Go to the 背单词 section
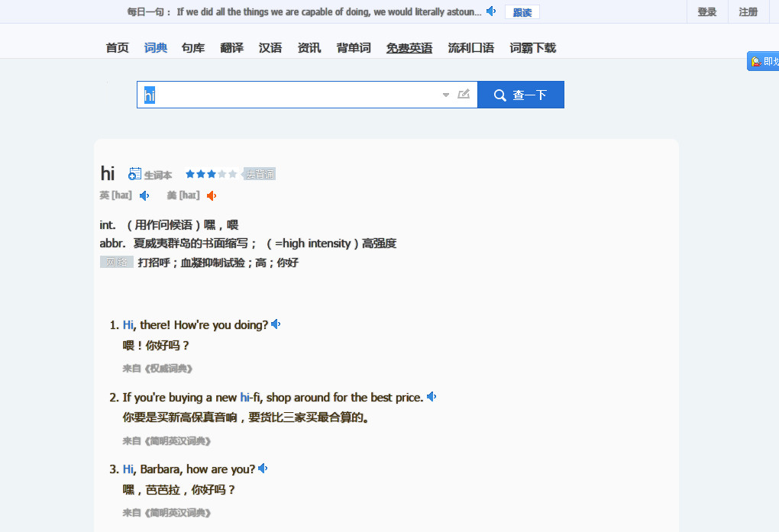This screenshot has width=779, height=532. coord(354,47)
